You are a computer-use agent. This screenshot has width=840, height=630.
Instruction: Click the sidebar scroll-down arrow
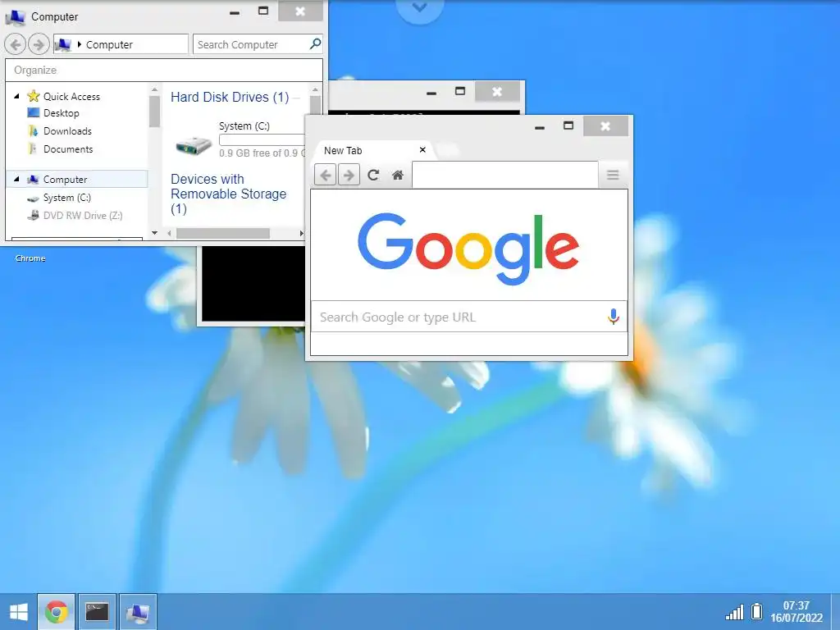coord(154,233)
